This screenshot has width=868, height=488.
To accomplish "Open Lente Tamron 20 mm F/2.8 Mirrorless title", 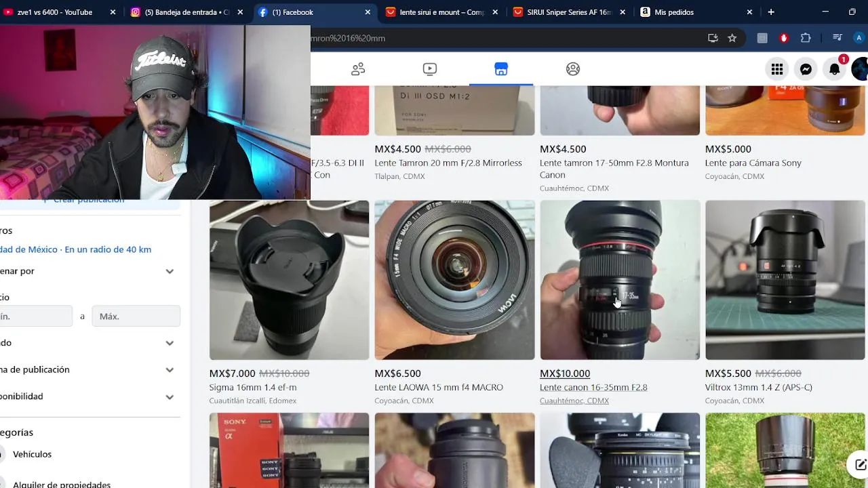I will pos(448,163).
